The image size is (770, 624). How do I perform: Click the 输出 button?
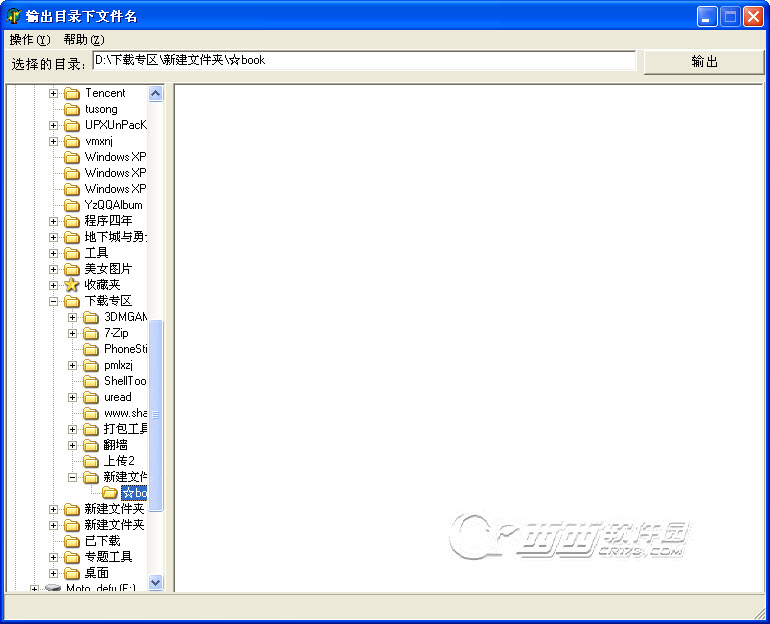(x=704, y=62)
